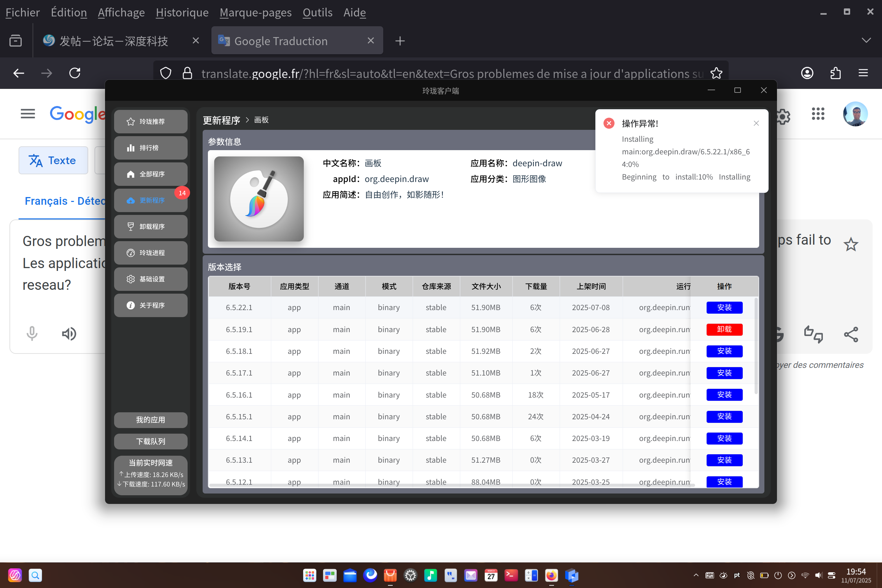882x588 pixels.
Task: Switch to the 发帖-论坛-深度科技 tab
Action: coord(121,41)
